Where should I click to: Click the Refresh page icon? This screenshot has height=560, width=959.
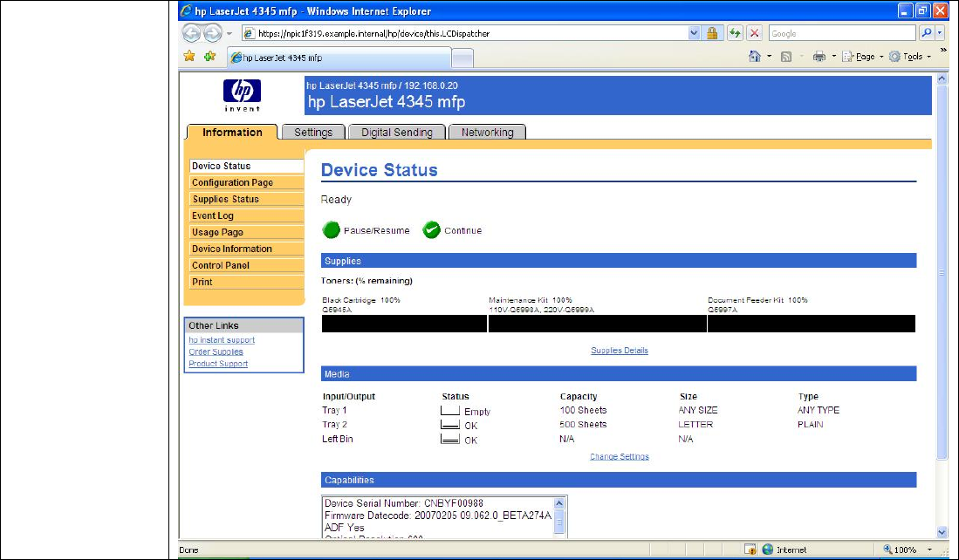[x=735, y=34]
